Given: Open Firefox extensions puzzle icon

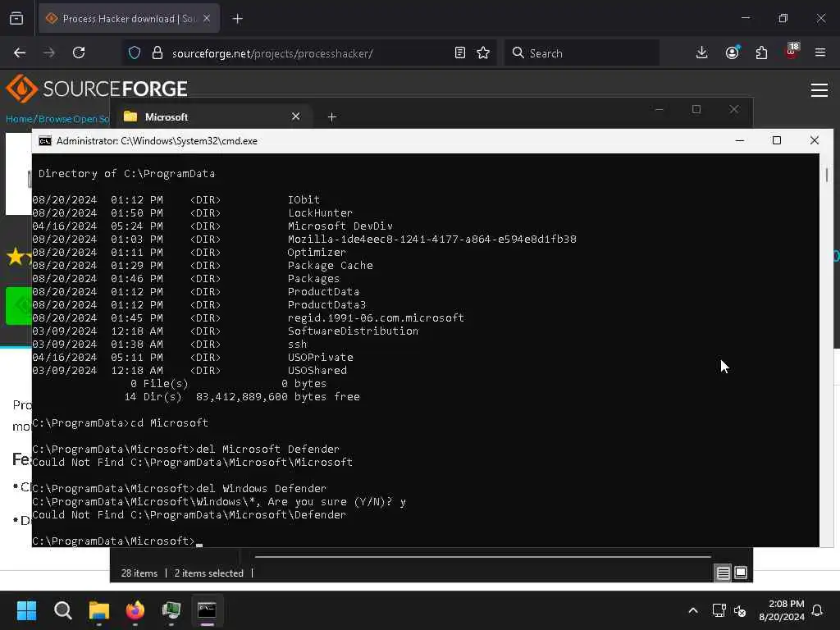Looking at the screenshot, I should 761,52.
